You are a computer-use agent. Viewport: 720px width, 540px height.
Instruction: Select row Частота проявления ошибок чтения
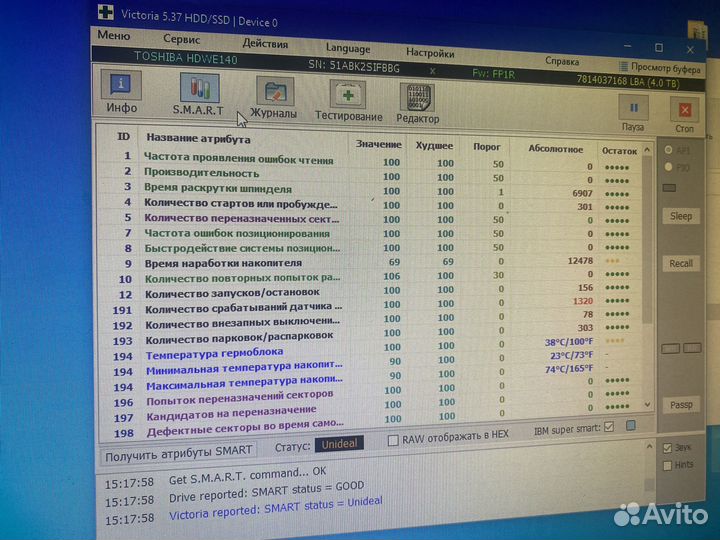pyautogui.click(x=372, y=161)
